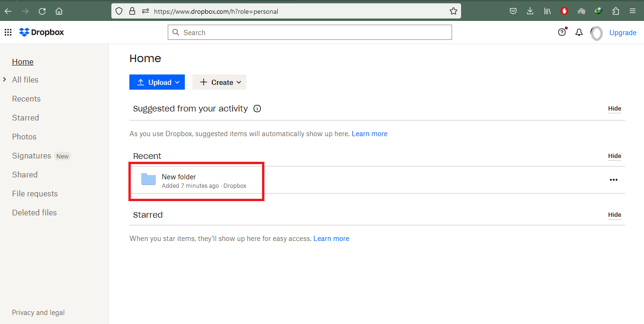This screenshot has height=324, width=644.
Task: Open Deleted files in the sidebar
Action: click(34, 213)
